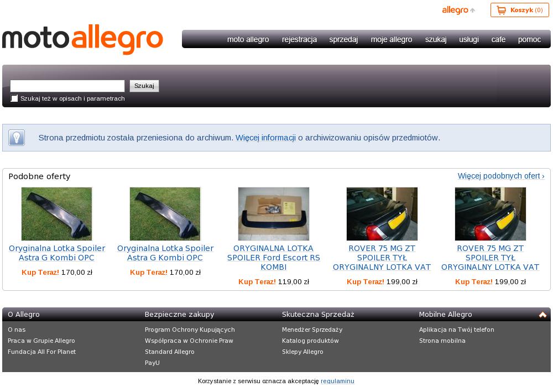Open the 'cafe' menu item

click(498, 39)
